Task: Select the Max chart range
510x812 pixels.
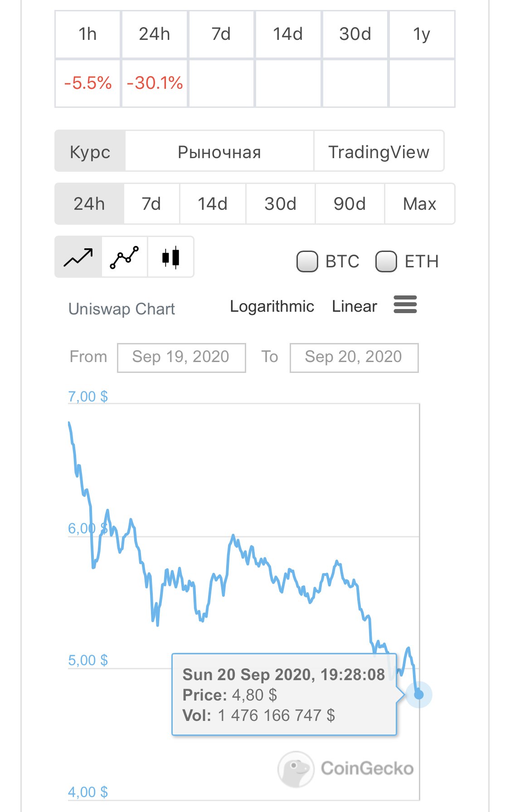Action: tap(420, 203)
